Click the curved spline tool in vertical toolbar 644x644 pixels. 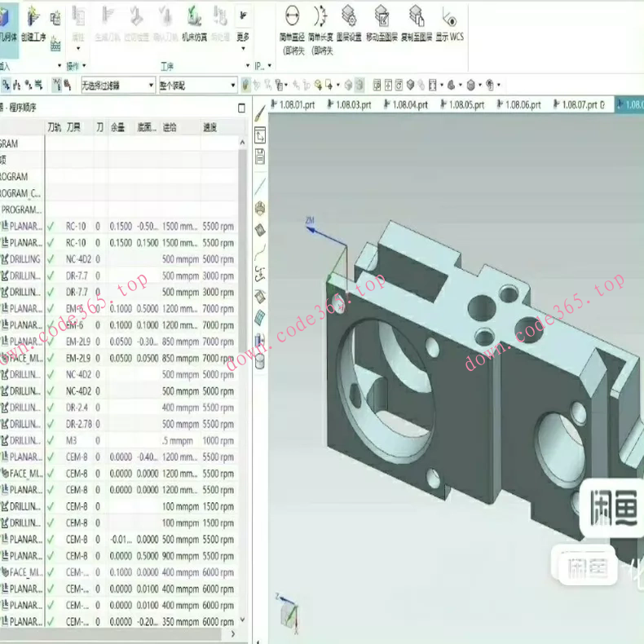260,252
